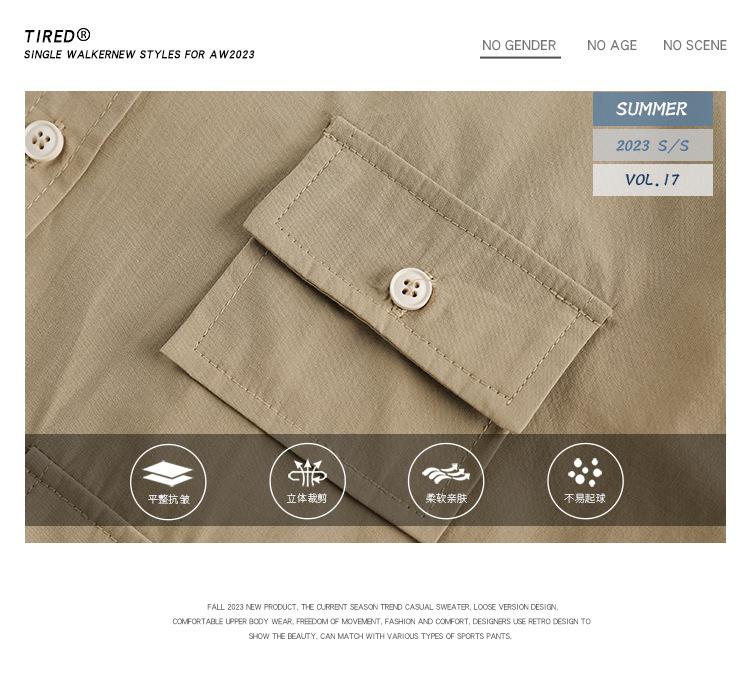750x677 pixels.
Task: Click the 立体裁剪 caption text
Action: (307, 499)
